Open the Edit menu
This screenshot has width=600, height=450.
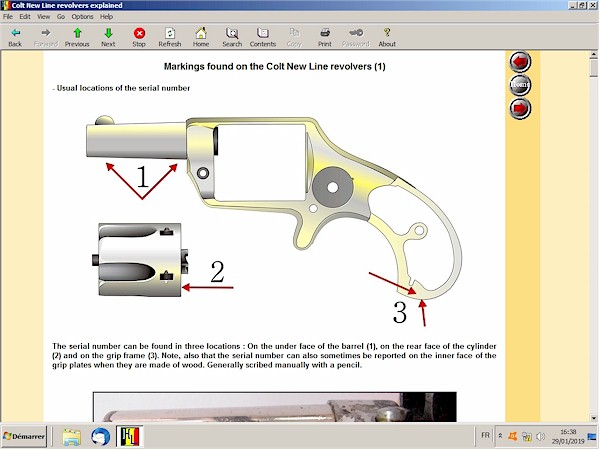click(25, 16)
